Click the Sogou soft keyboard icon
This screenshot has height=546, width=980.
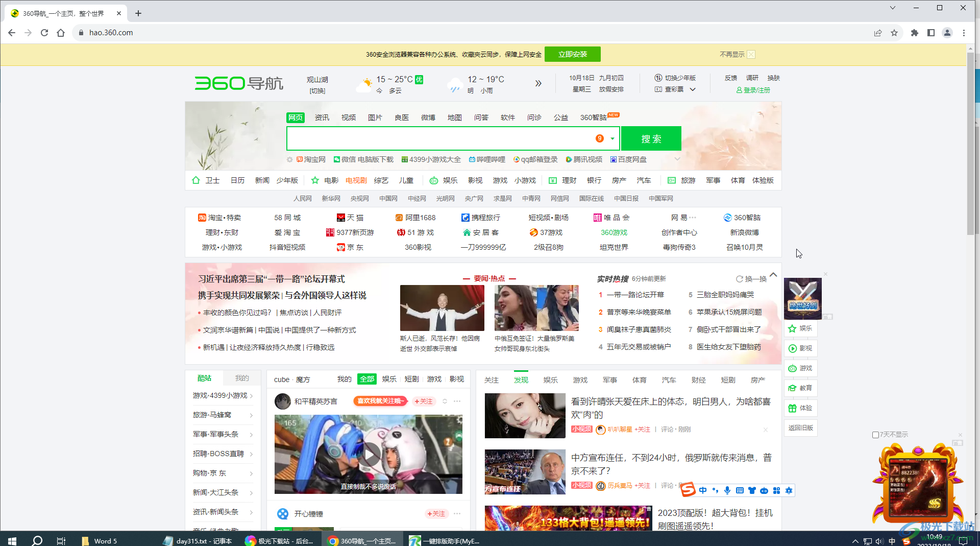(x=740, y=490)
